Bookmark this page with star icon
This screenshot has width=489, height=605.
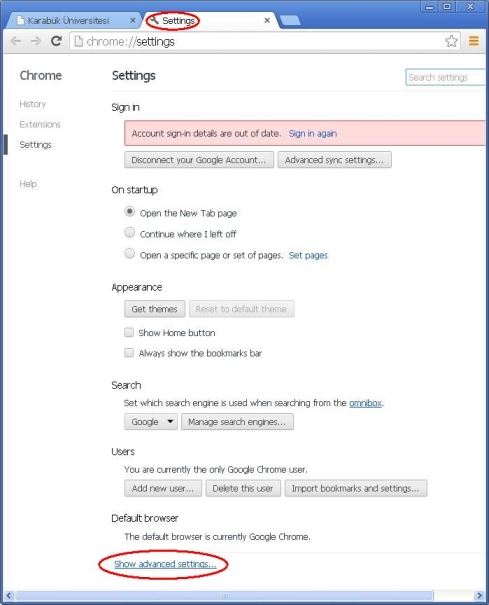(x=451, y=41)
